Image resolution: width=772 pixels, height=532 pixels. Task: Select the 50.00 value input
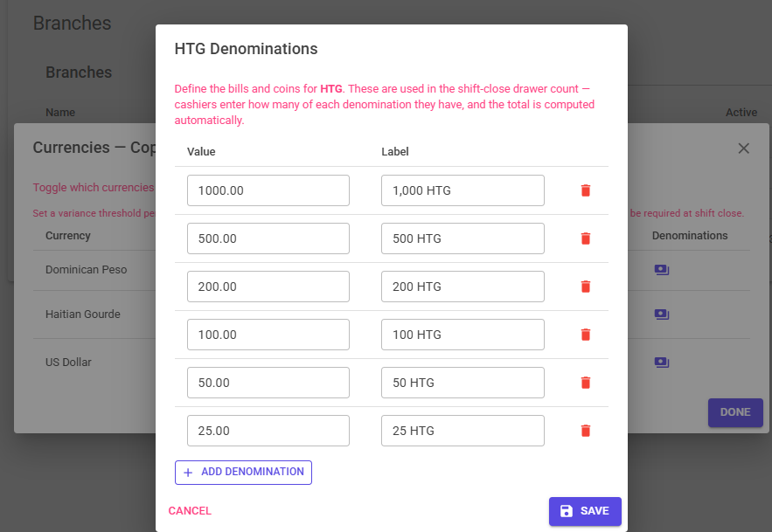pos(268,383)
